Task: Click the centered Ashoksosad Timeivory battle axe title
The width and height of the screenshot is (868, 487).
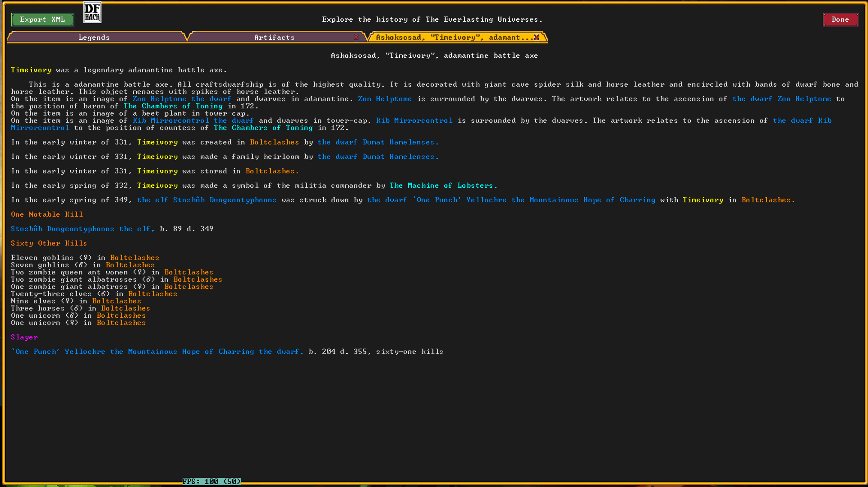Action: coord(434,56)
